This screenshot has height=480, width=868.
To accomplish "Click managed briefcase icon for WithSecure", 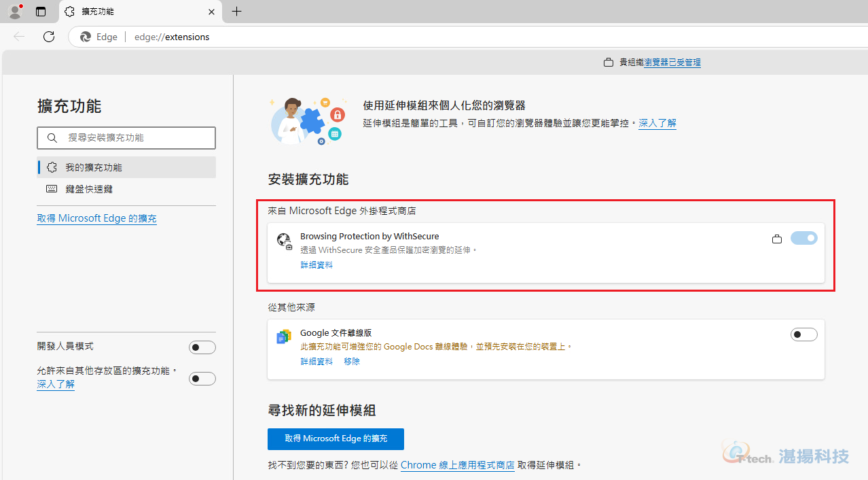I will (x=777, y=239).
